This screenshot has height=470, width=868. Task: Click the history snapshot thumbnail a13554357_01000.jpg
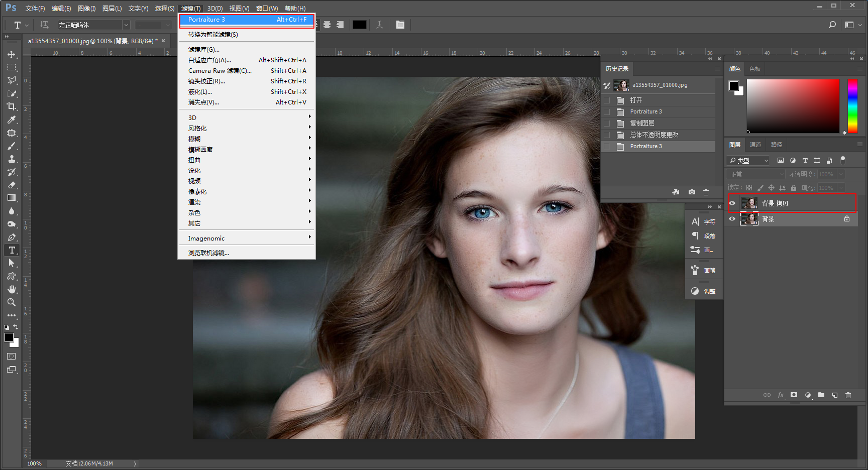(x=622, y=85)
